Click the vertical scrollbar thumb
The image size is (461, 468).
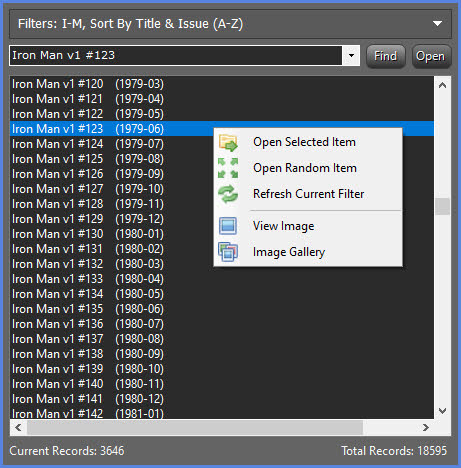pos(442,207)
